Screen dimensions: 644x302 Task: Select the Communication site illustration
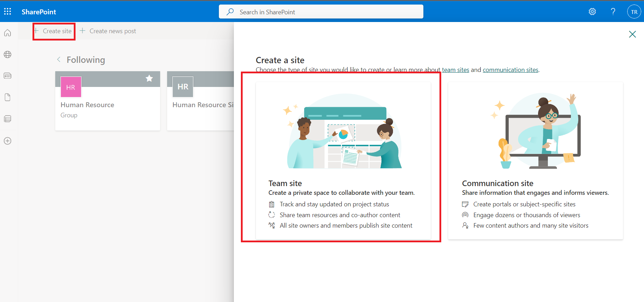click(x=536, y=131)
